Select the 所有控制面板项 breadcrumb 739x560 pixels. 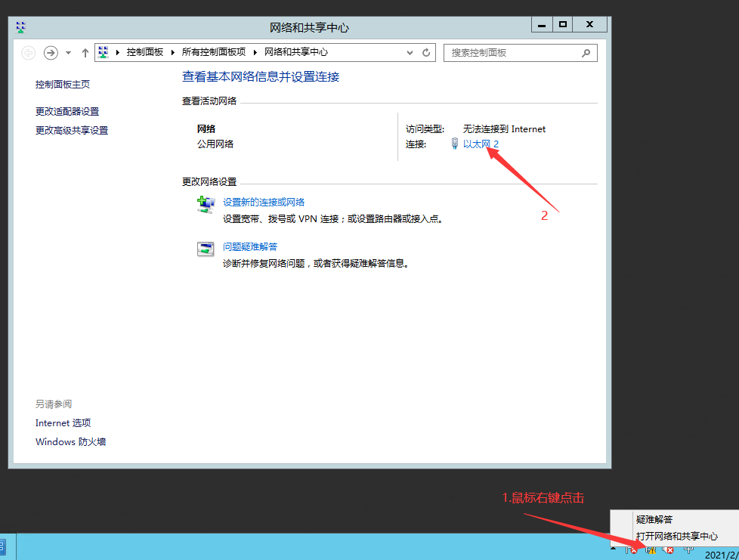point(214,52)
